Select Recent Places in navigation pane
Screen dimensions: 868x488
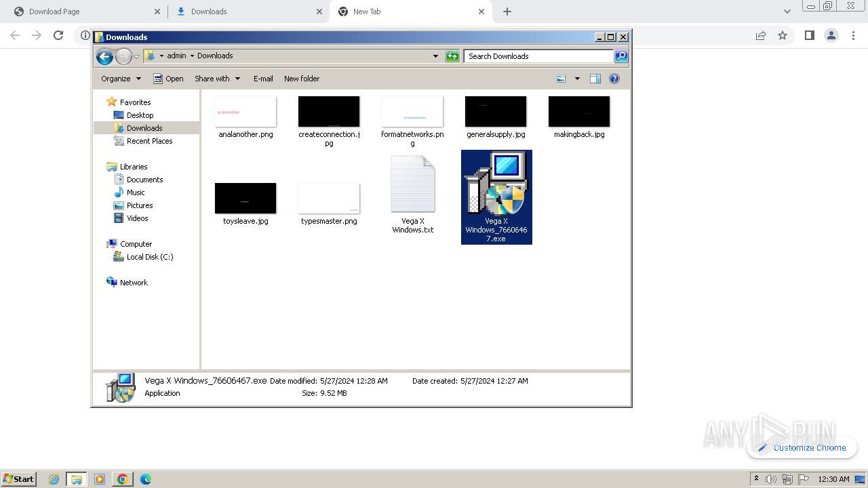coord(149,141)
